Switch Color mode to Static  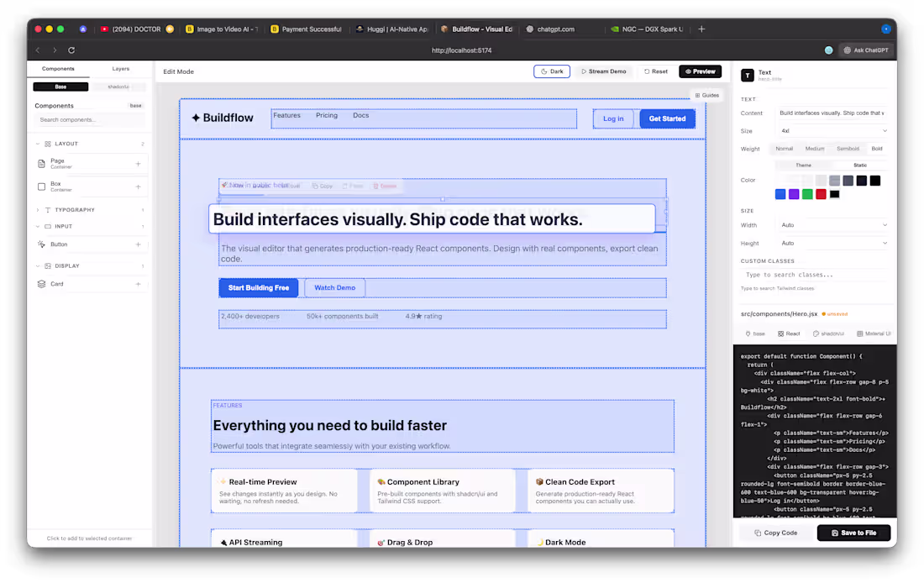[860, 165]
